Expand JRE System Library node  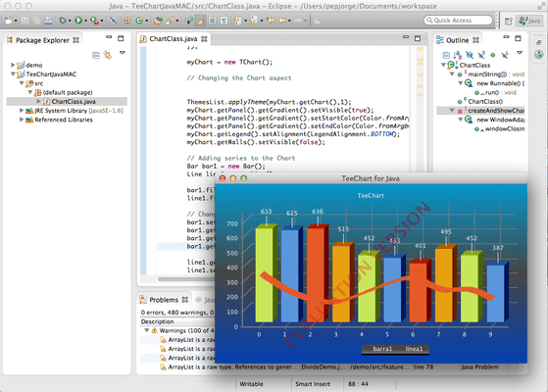22,110
